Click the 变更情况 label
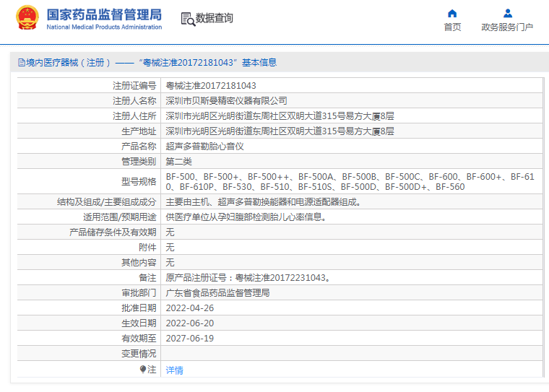The image size is (549, 392). coord(139,354)
